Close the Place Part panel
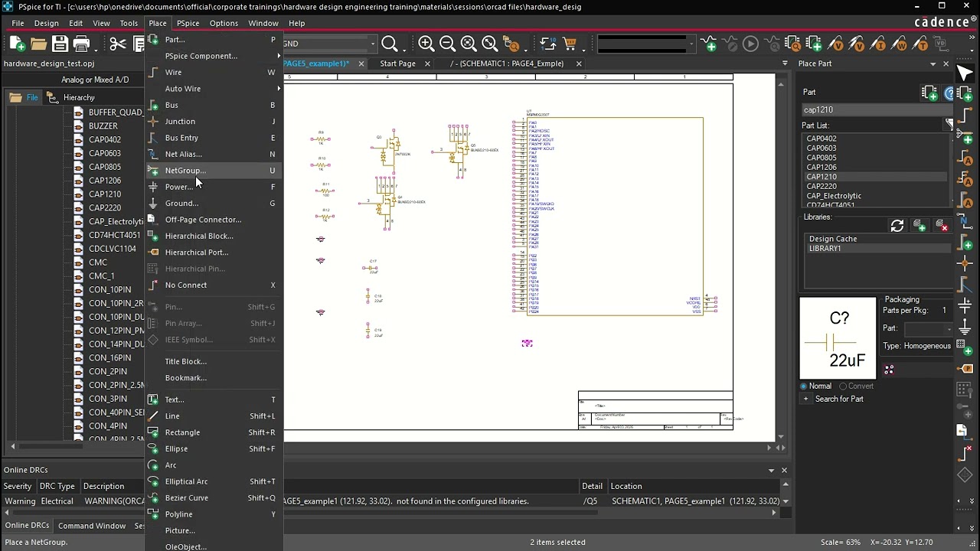Screen dimensions: 980x551 pyautogui.click(x=946, y=64)
